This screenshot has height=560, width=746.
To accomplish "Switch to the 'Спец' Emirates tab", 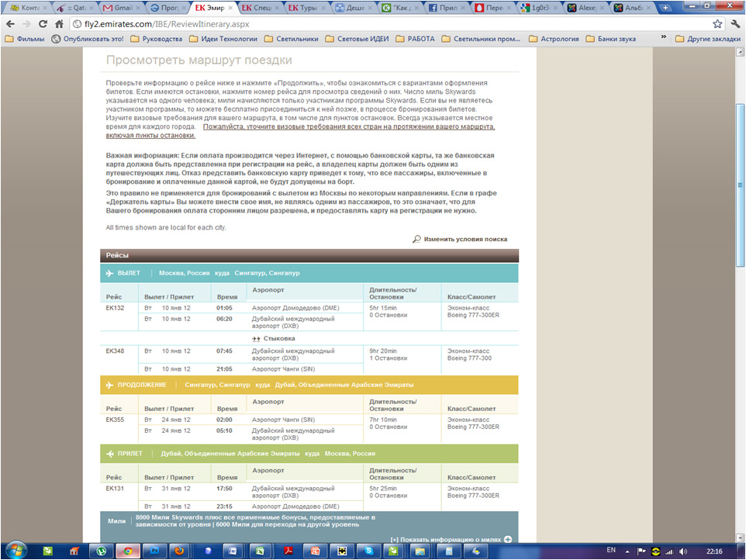I will click(261, 8).
